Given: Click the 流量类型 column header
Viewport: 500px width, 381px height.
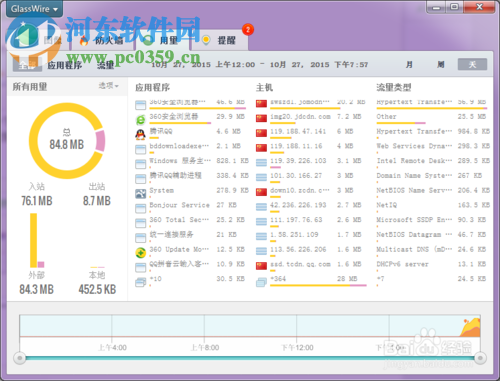Looking at the screenshot, I should pos(394,88).
